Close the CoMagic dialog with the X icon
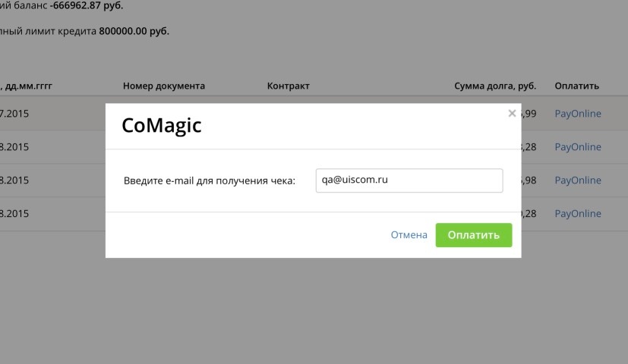The image size is (628, 364). (x=512, y=113)
